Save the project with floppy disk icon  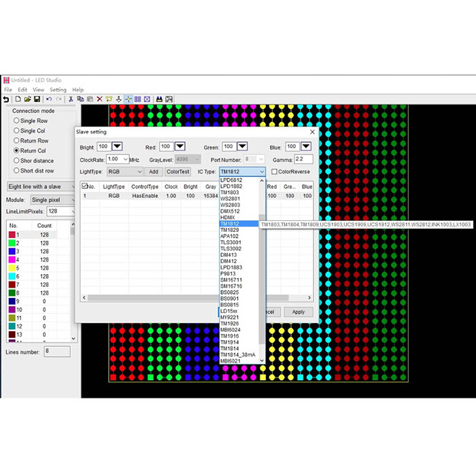click(37, 99)
